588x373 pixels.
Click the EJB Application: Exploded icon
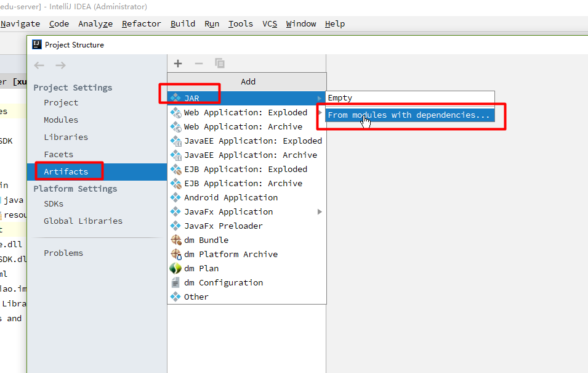(175, 170)
